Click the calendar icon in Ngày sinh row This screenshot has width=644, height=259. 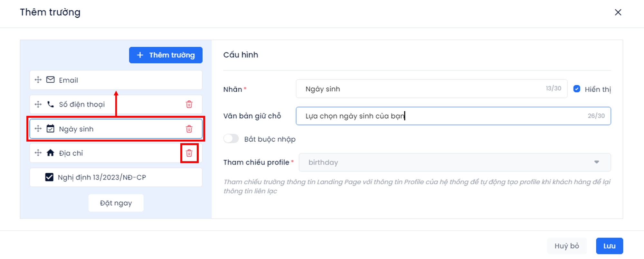pyautogui.click(x=51, y=129)
